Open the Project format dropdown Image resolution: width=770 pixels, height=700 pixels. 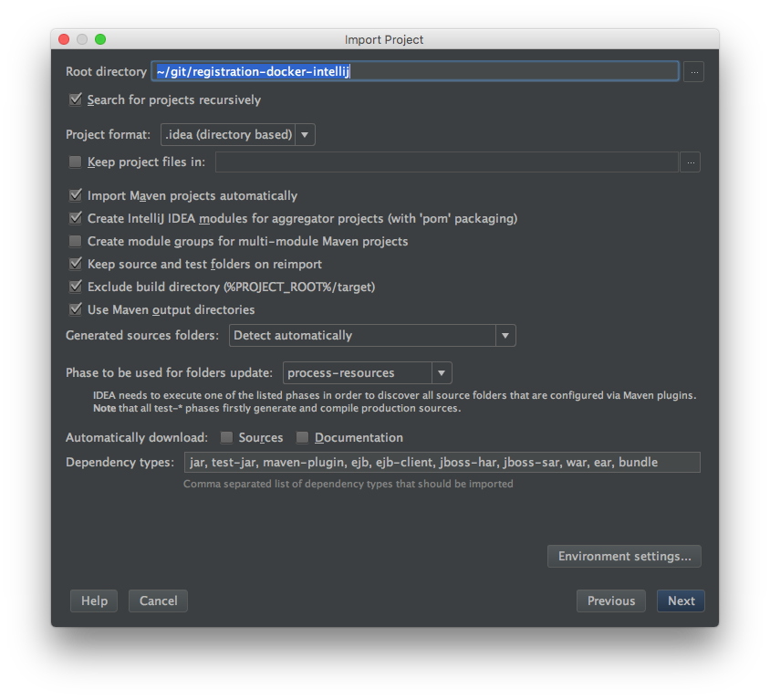click(x=238, y=134)
